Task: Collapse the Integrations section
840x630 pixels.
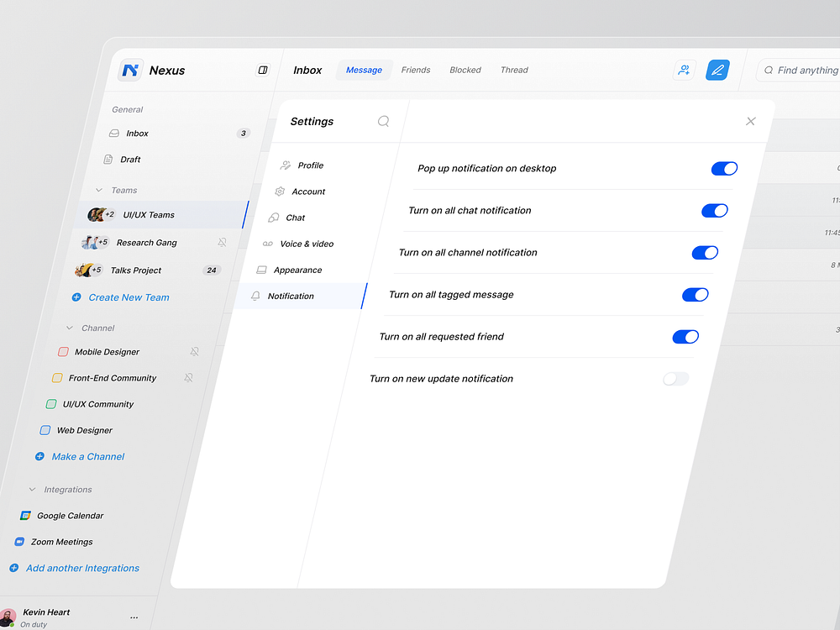Action: tap(31, 489)
